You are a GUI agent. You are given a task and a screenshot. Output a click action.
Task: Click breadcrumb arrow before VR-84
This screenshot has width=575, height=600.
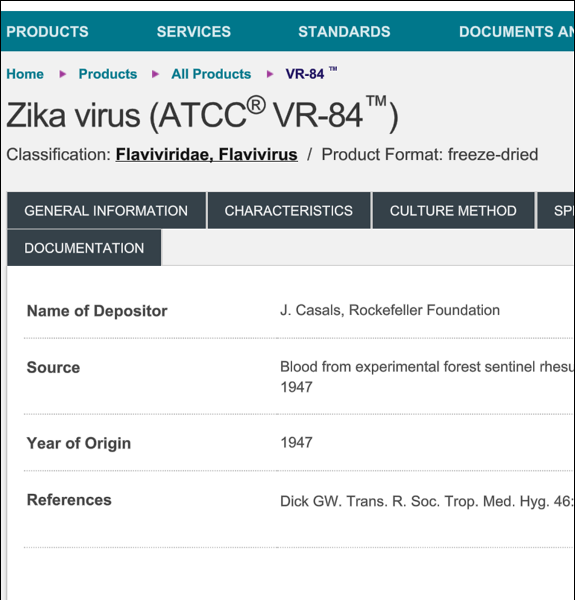point(270,74)
